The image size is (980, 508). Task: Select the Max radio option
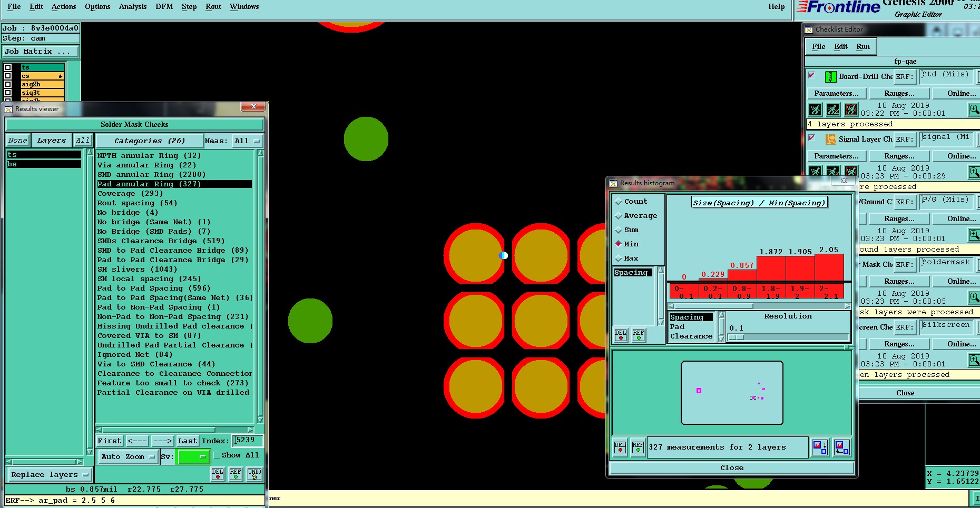click(x=619, y=258)
